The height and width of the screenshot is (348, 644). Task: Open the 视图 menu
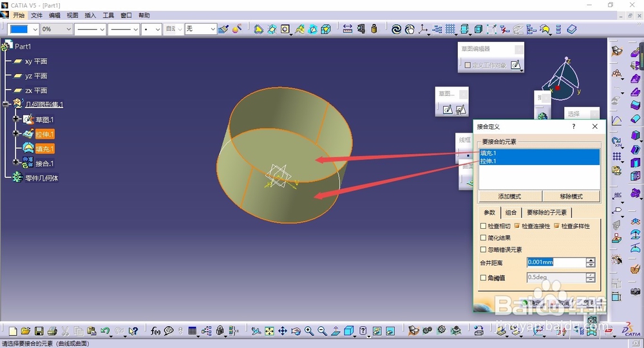(x=72, y=15)
